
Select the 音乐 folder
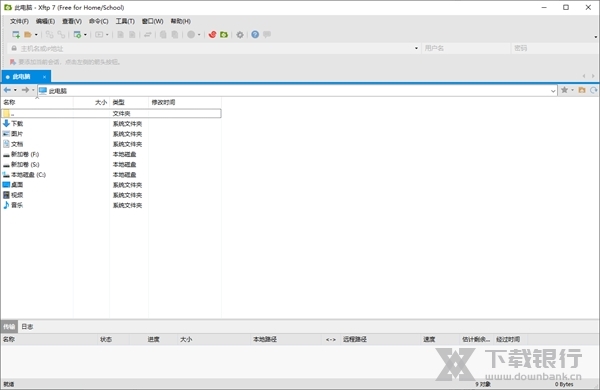click(x=17, y=205)
